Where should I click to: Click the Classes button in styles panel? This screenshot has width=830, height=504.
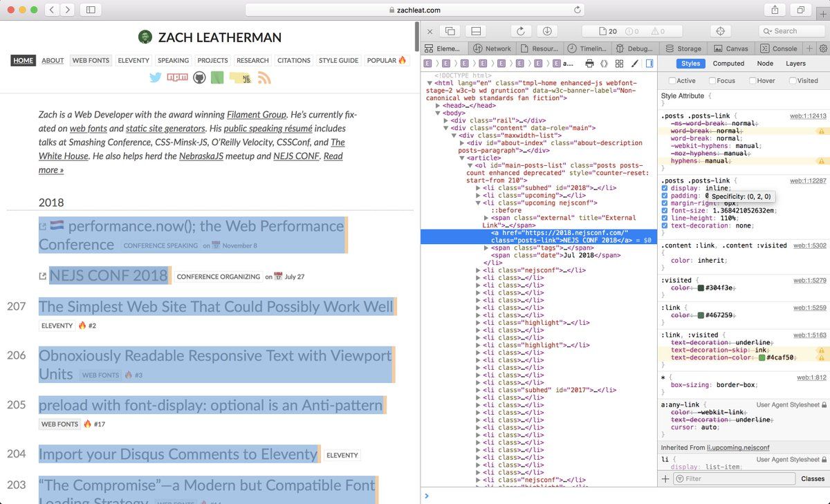(x=813, y=478)
